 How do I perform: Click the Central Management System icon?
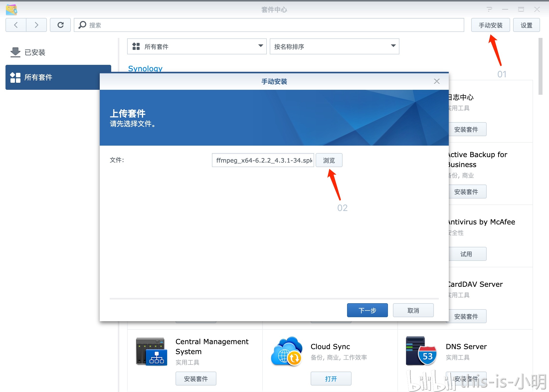pos(151,352)
